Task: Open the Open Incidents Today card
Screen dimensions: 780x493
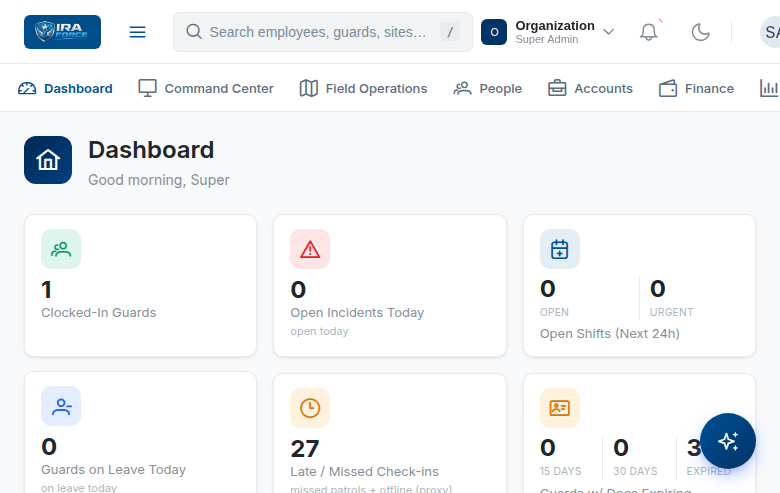Action: coord(390,286)
